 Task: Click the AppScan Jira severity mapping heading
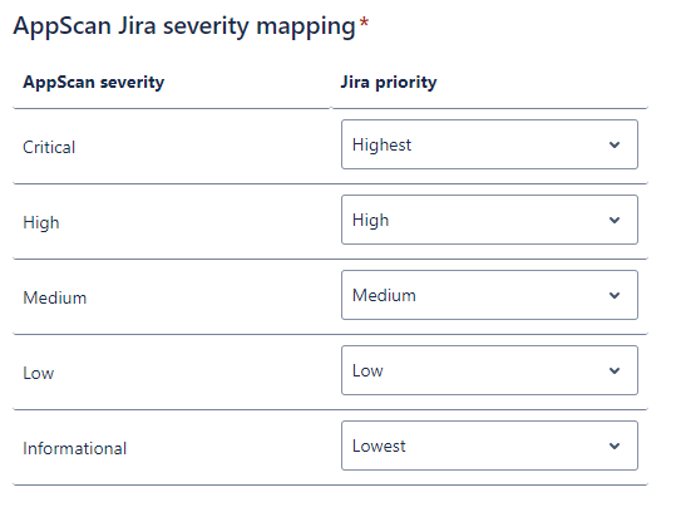[184, 26]
